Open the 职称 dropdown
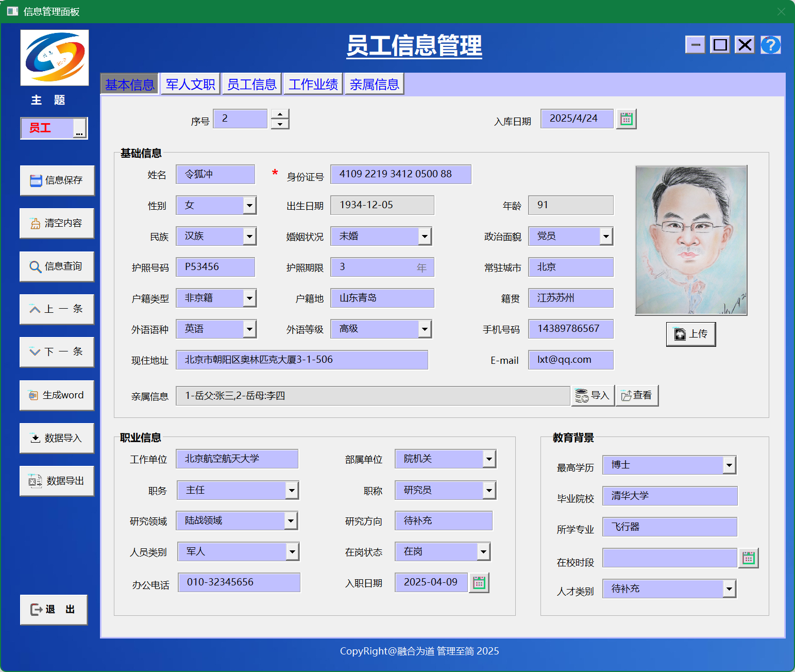The width and height of the screenshot is (795, 672). 489,490
